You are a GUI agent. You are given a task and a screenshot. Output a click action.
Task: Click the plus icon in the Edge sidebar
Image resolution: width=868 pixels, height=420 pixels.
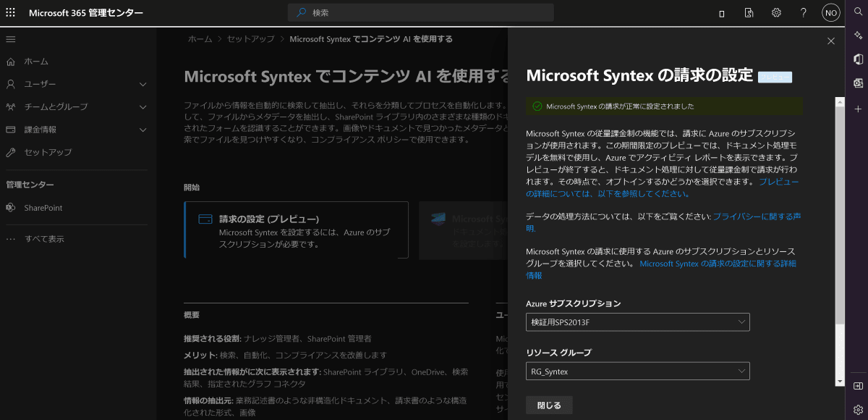[x=858, y=109]
